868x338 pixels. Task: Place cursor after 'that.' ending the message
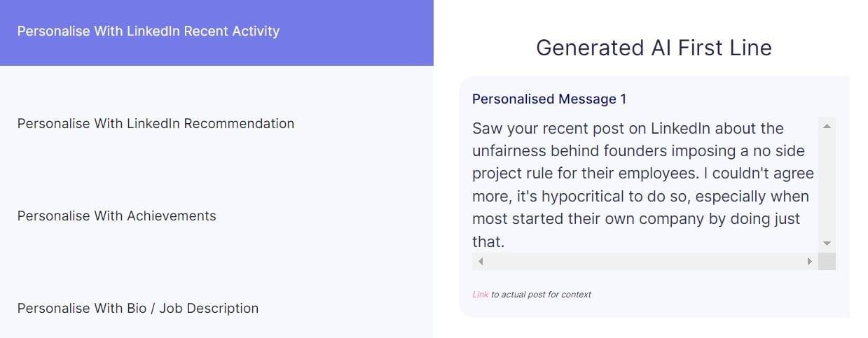click(506, 242)
